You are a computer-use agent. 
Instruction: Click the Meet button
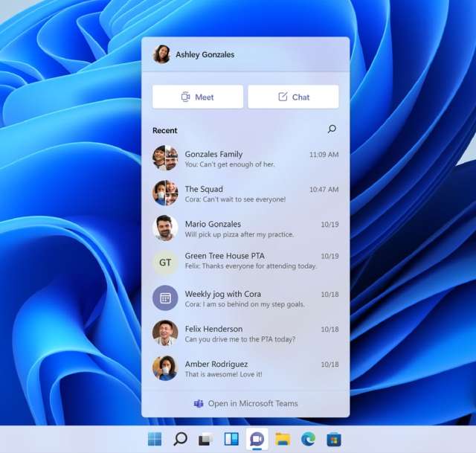click(x=198, y=97)
